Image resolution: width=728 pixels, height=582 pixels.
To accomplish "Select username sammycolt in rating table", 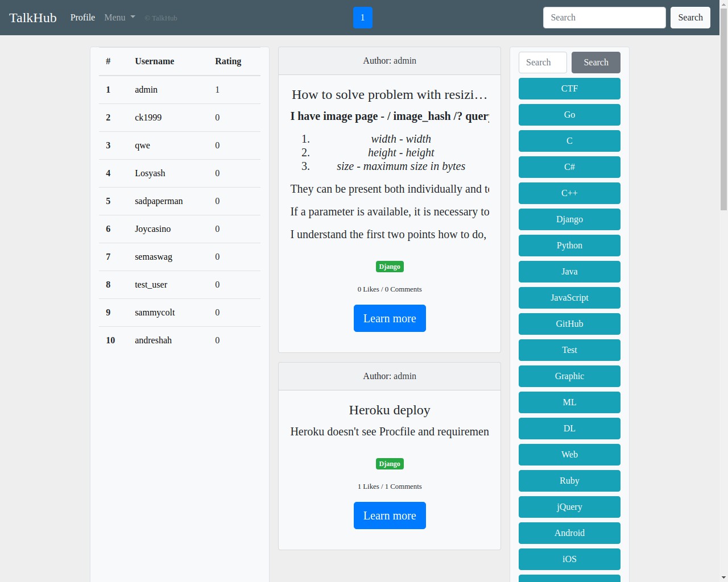I will coord(155,313).
